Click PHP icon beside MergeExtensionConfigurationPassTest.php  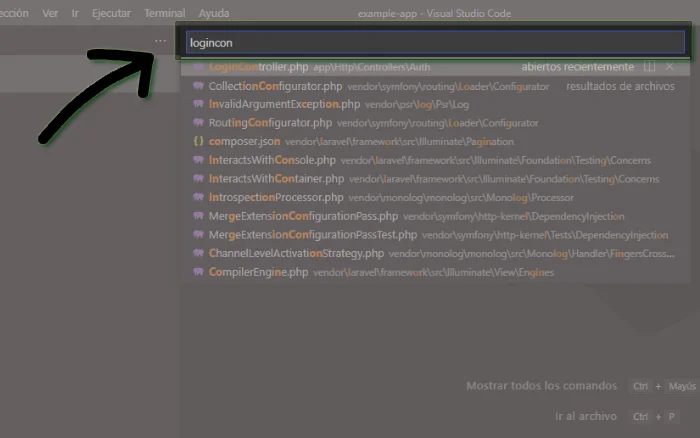point(198,234)
